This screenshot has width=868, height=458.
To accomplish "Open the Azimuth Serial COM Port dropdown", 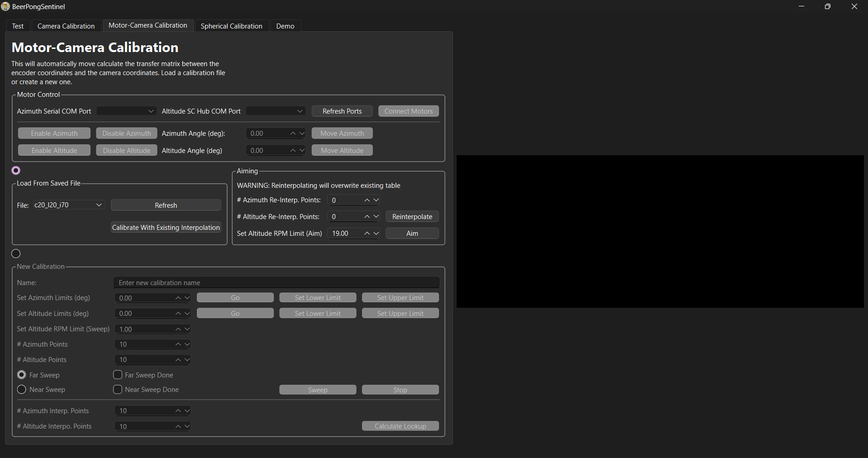I will coord(127,111).
